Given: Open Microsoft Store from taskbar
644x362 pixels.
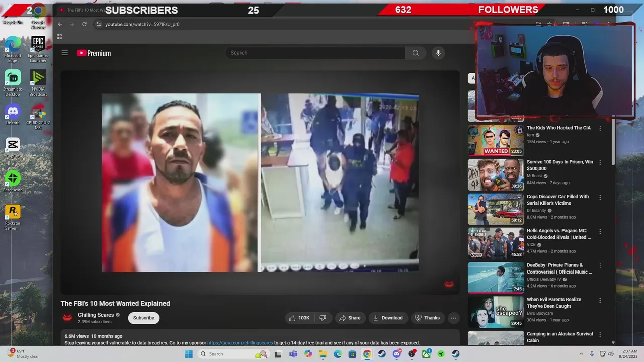Looking at the screenshot, I should [352, 354].
